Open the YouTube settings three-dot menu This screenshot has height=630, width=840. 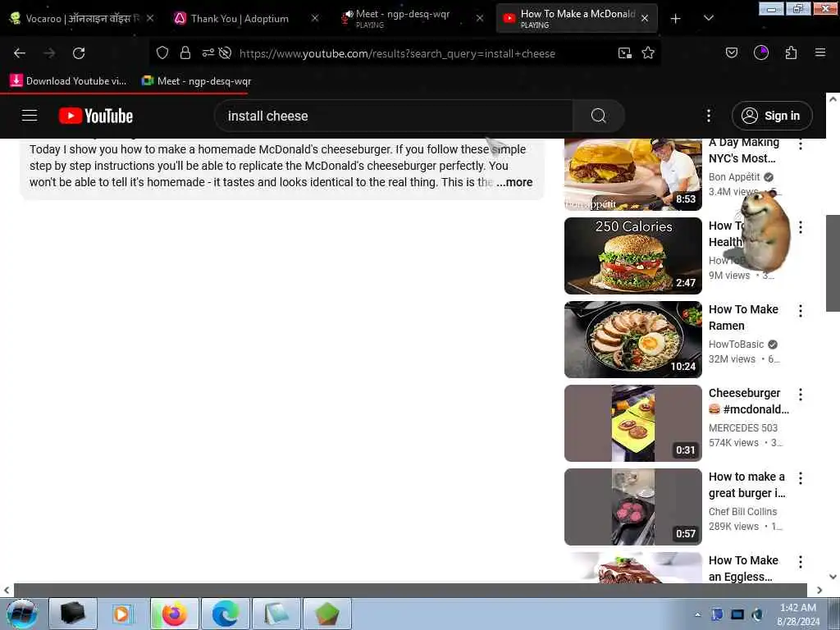coord(709,116)
